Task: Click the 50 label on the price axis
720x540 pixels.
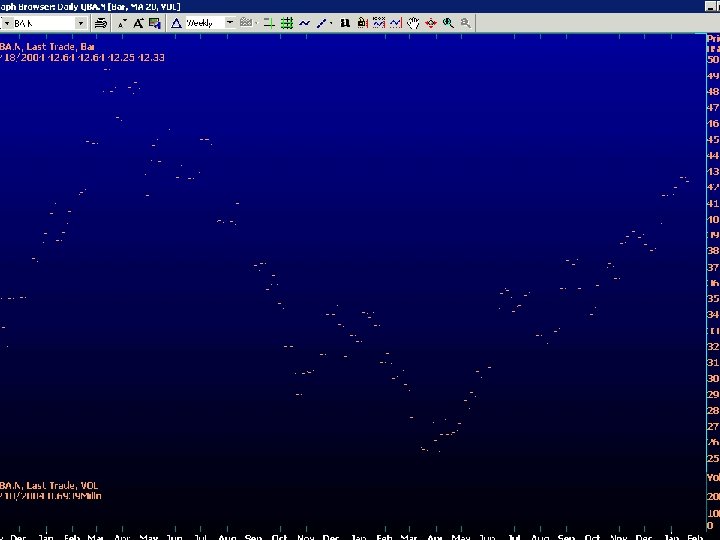Action: click(713, 60)
